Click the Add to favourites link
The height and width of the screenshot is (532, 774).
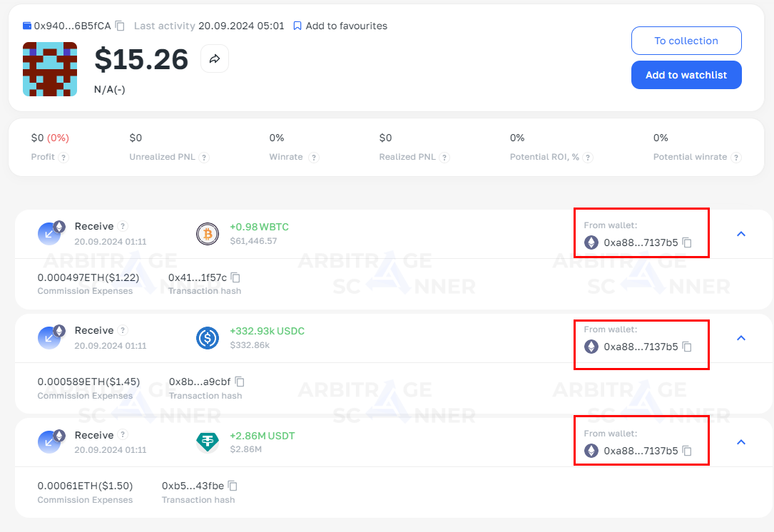346,26
